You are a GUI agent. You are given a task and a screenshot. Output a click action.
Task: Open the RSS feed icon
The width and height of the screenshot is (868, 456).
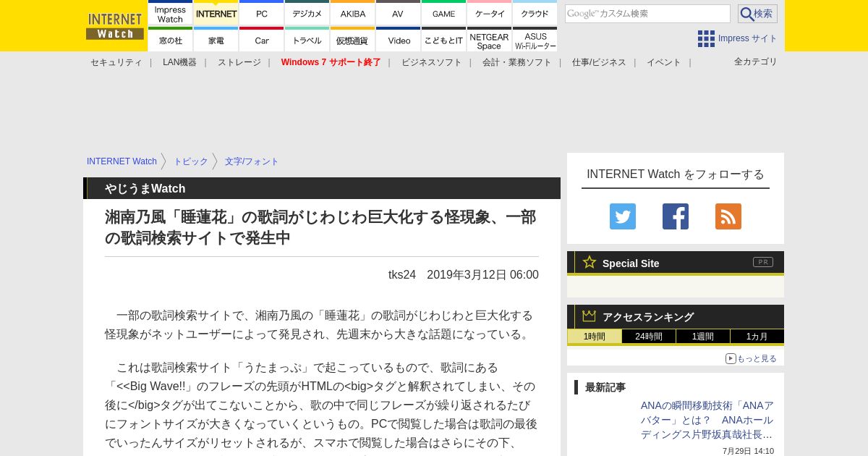click(728, 216)
